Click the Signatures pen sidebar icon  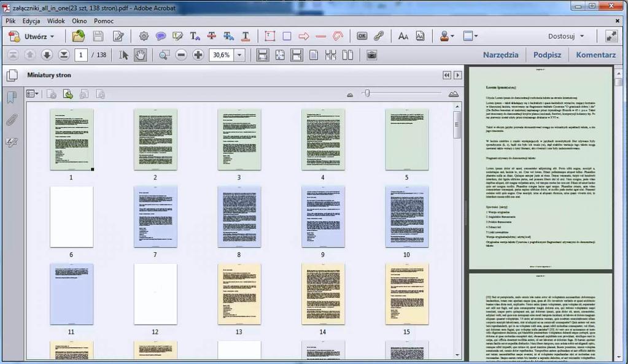[12, 142]
